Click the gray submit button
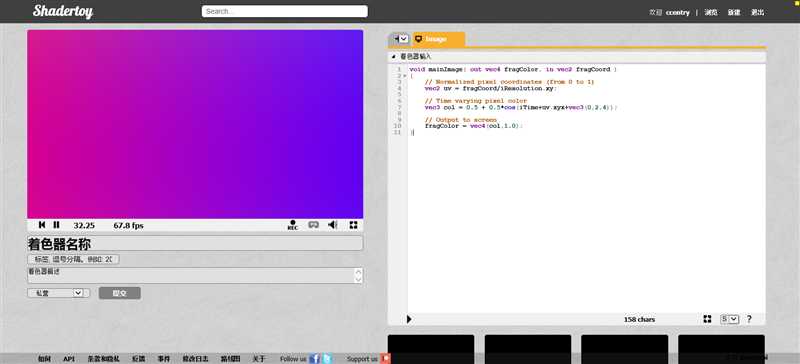The width and height of the screenshot is (800, 364). click(119, 293)
